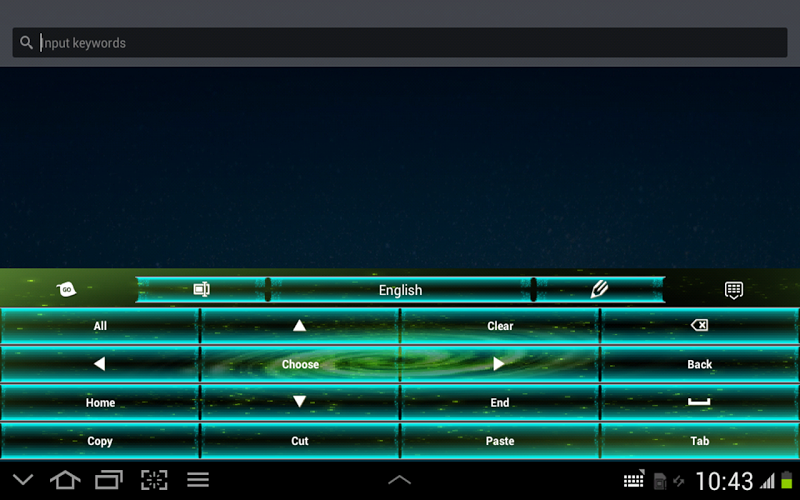This screenshot has width=800, height=500.
Task: Tap the End key
Action: 500,402
